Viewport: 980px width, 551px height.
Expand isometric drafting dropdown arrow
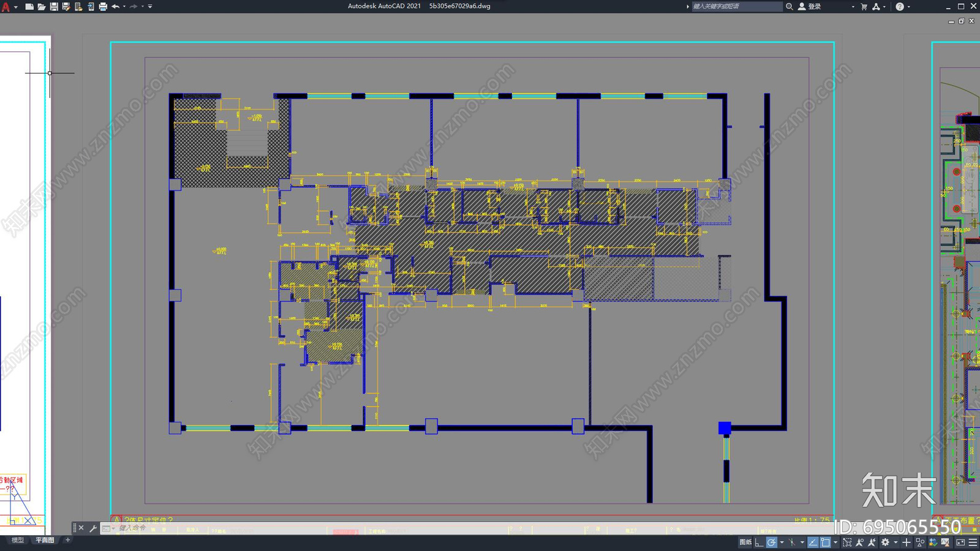pyautogui.click(x=802, y=542)
